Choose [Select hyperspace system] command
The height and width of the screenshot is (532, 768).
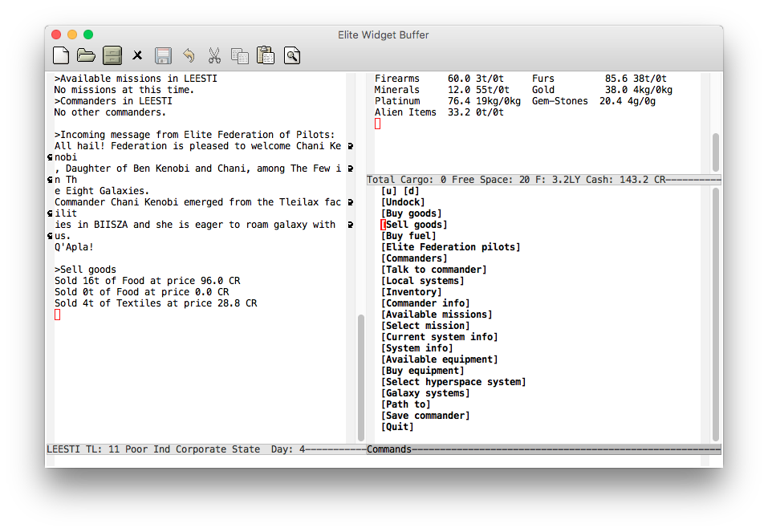click(453, 382)
